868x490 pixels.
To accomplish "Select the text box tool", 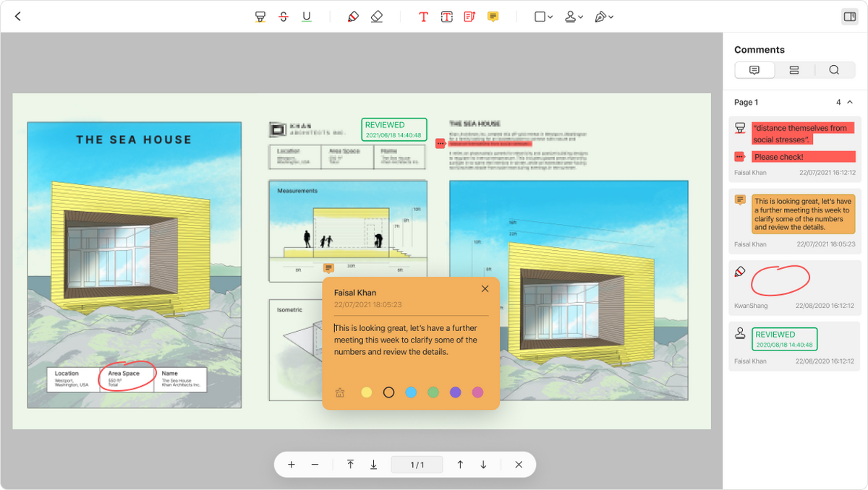I will (447, 17).
